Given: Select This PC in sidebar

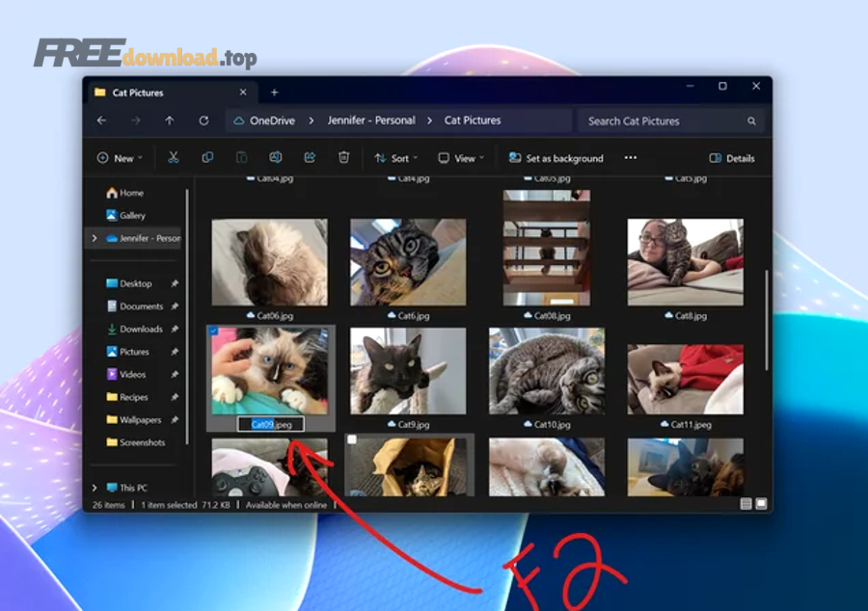Looking at the screenshot, I should pos(126,488).
